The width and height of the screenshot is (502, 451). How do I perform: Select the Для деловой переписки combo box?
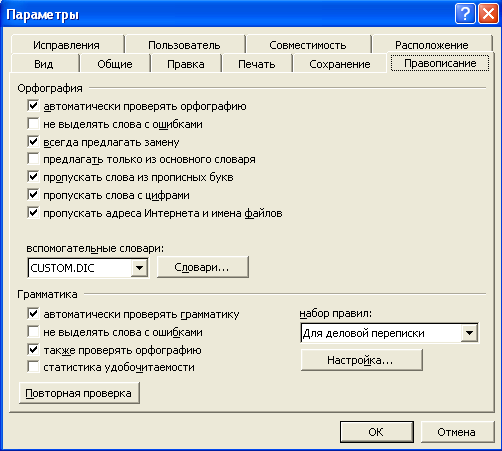click(x=389, y=333)
